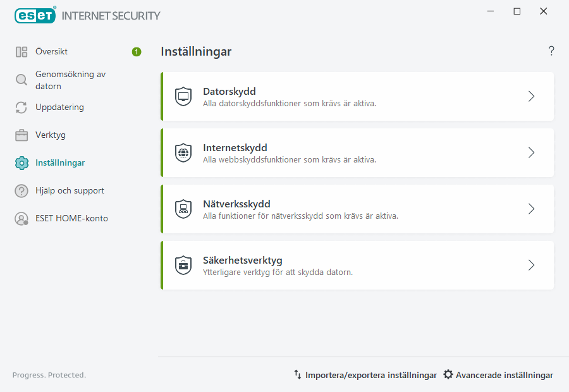Open the Säkerhetsverktyg briefcase shield icon
Viewport: 569px width, 392px height.
click(183, 265)
